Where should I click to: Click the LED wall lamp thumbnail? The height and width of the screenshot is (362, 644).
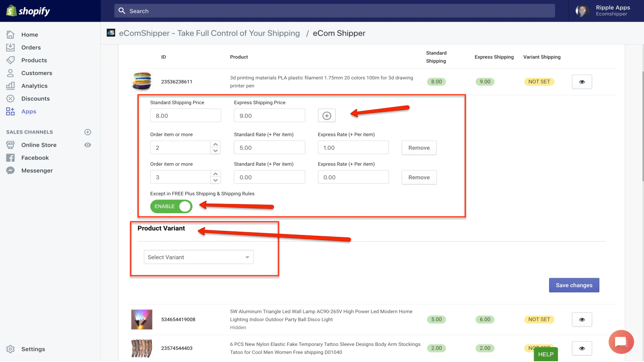pos(142,319)
